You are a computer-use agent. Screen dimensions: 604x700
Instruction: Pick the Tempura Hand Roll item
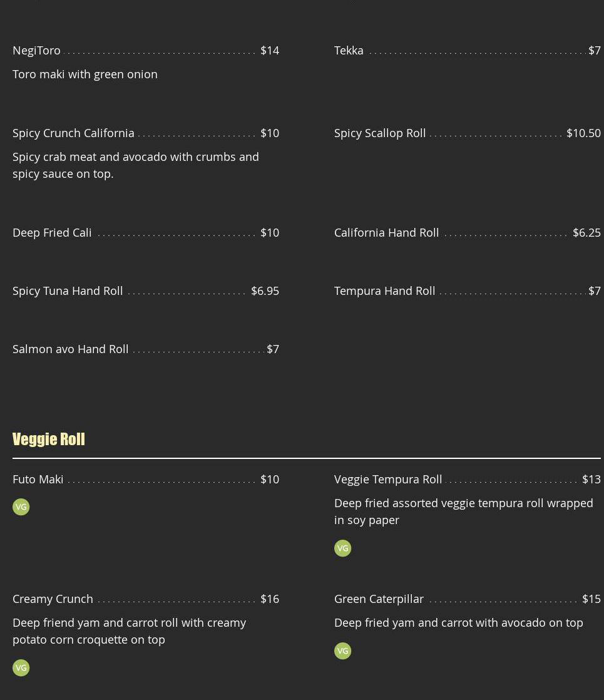[x=384, y=291]
